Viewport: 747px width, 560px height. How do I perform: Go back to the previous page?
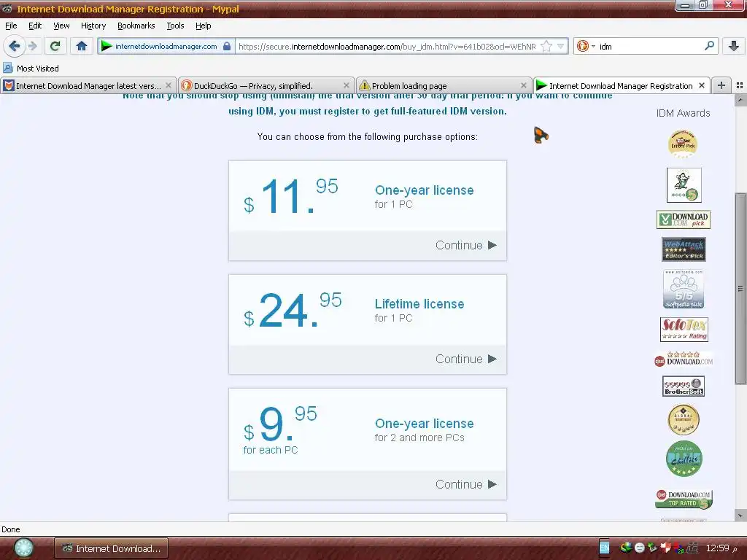[x=15, y=46]
